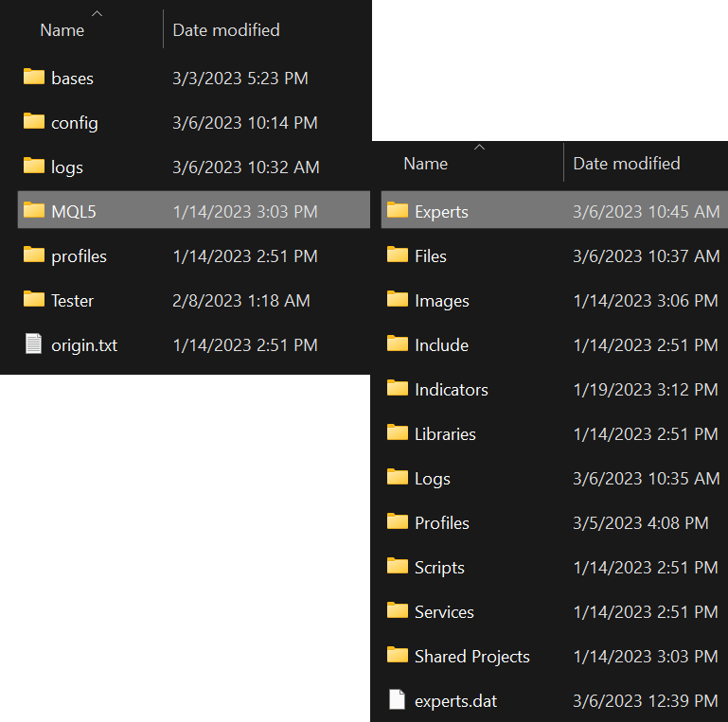Click the config folder icon
Image resolution: width=728 pixels, height=722 pixels.
point(34,121)
